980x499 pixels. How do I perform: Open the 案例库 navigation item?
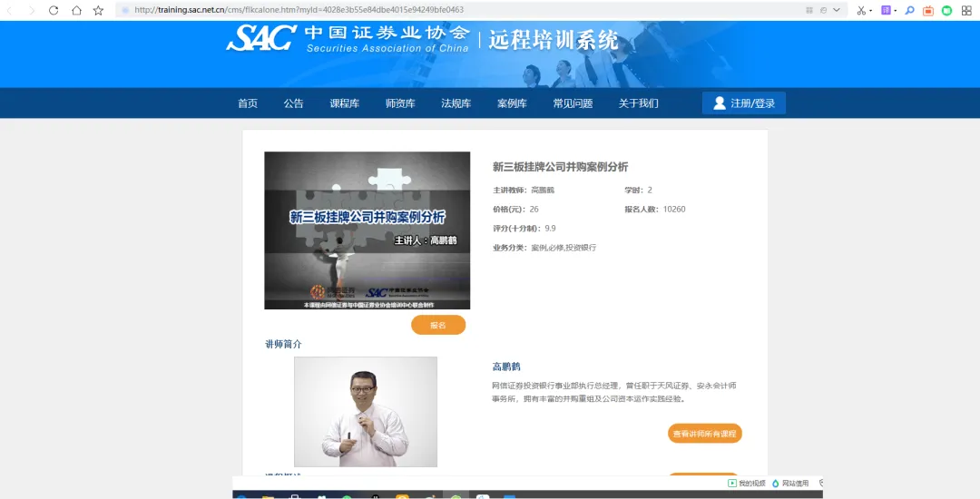click(x=512, y=103)
